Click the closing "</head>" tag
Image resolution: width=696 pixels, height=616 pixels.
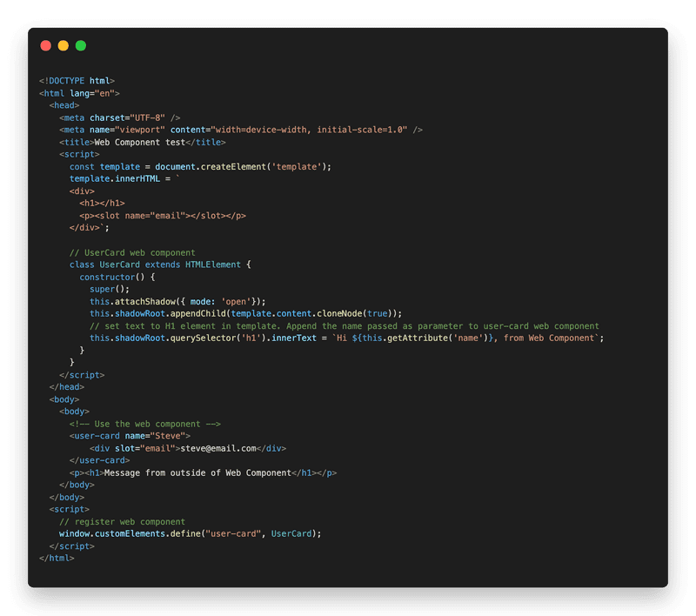(x=67, y=387)
